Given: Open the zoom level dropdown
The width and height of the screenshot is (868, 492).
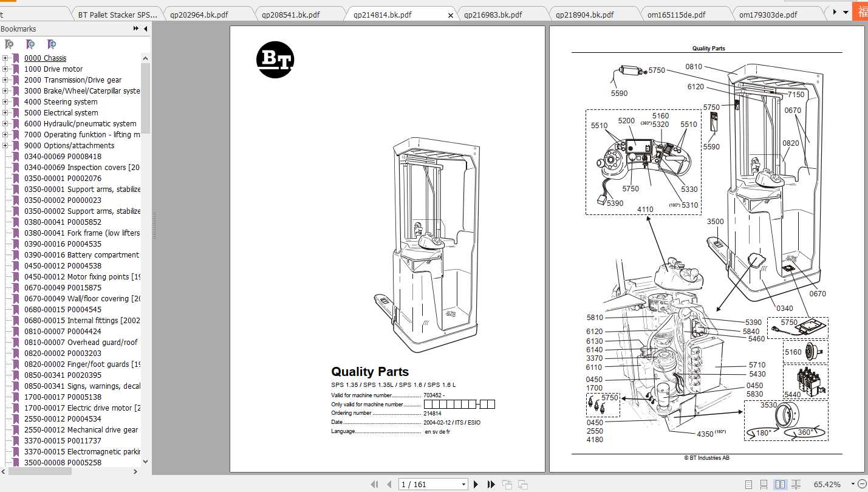Looking at the screenshot, I should click(852, 484).
